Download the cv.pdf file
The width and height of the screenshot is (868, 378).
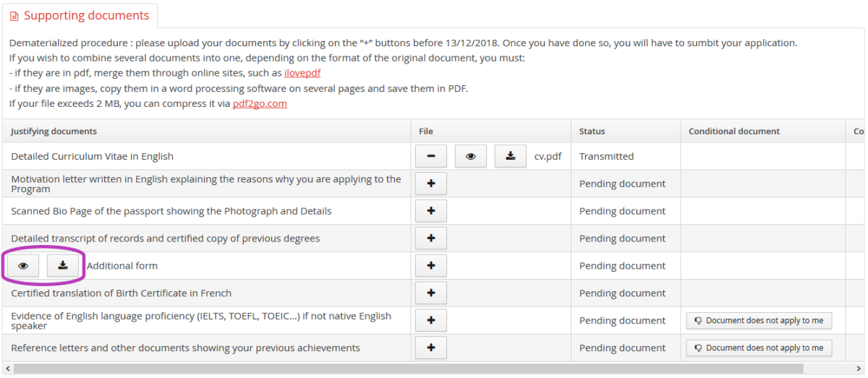[x=511, y=156]
